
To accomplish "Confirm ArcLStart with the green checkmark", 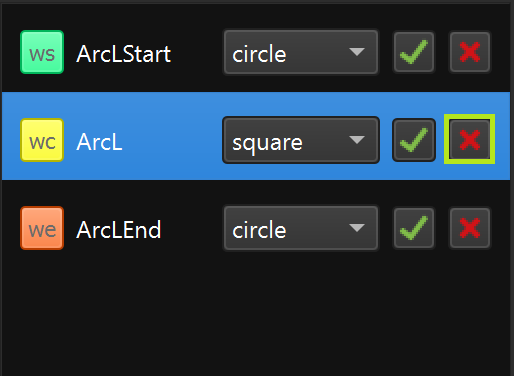I will point(414,52).
